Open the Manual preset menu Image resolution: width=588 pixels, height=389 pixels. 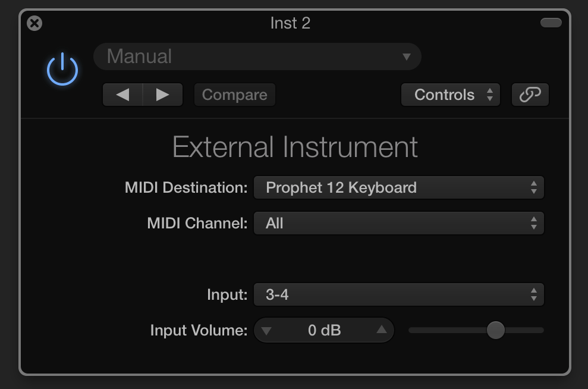tap(257, 56)
